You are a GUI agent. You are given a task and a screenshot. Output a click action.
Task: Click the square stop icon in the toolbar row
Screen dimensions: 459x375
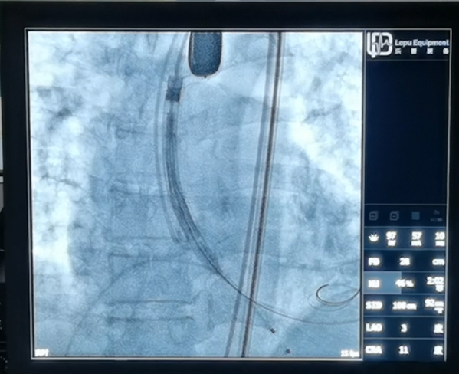[415, 216]
